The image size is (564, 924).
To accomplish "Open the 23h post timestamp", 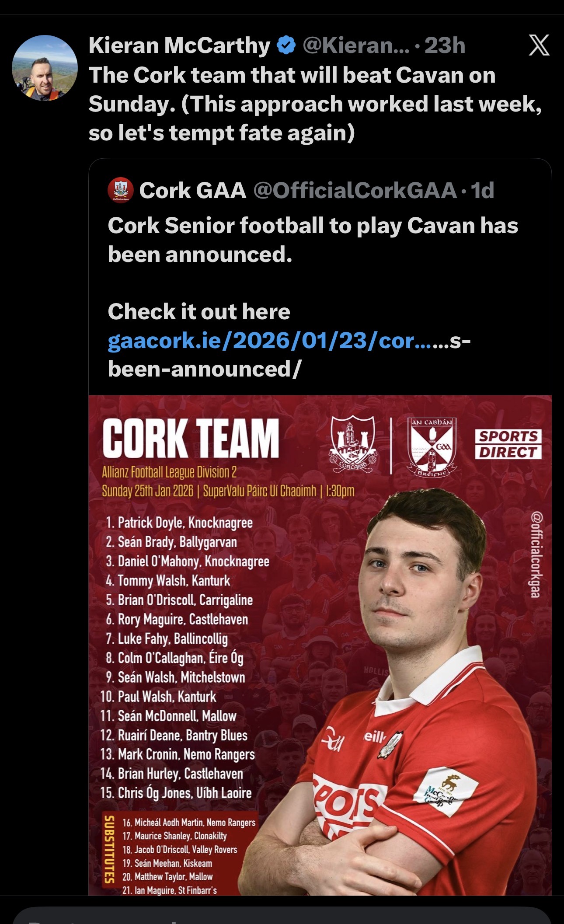I will pos(445,45).
